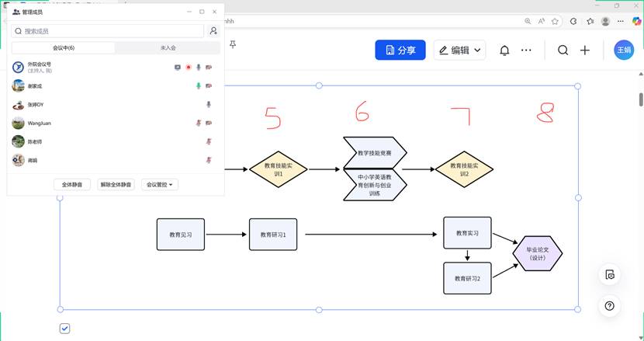Click the 全体静音 button

(x=72, y=185)
